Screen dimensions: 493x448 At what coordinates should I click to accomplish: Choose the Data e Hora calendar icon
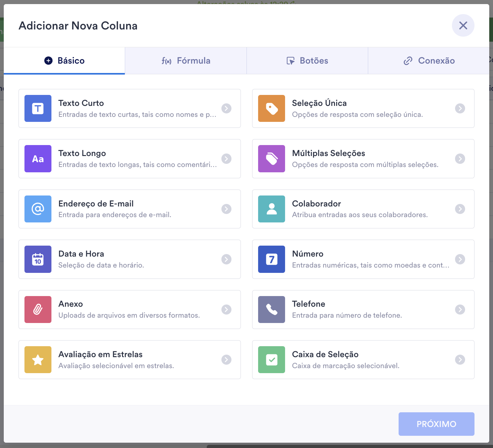38,259
